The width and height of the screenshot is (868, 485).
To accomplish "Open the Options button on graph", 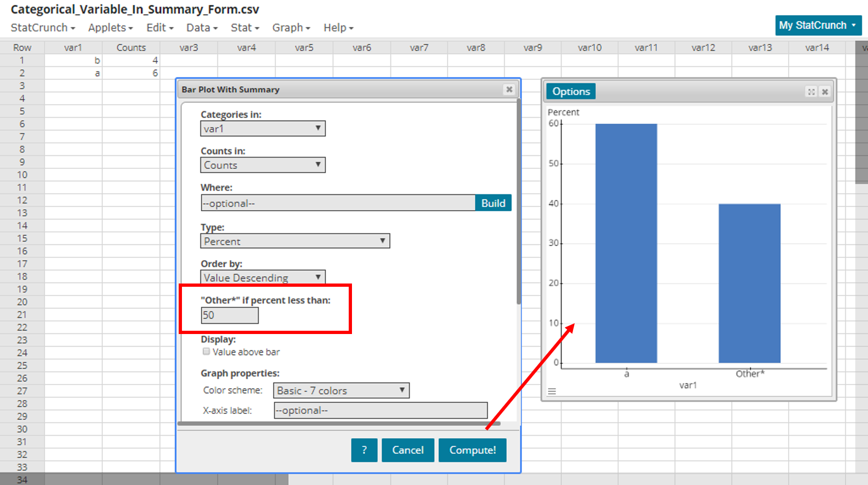I will pyautogui.click(x=571, y=92).
